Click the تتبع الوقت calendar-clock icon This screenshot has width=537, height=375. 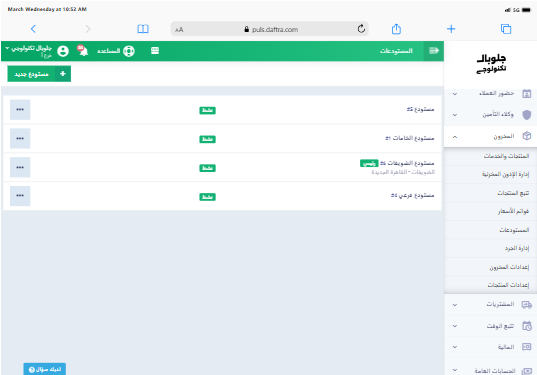(x=527, y=326)
